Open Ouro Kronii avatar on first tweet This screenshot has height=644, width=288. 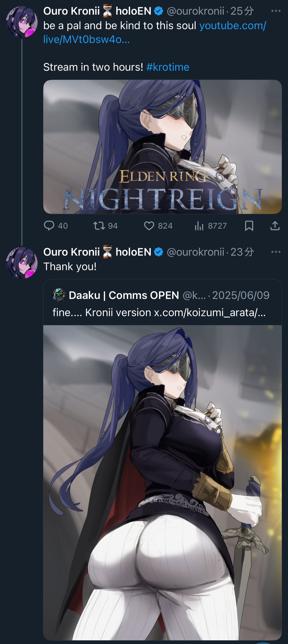tap(22, 22)
